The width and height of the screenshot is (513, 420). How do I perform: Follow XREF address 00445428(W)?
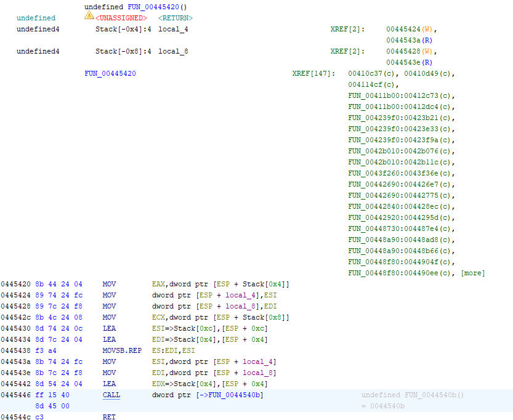[x=410, y=51]
